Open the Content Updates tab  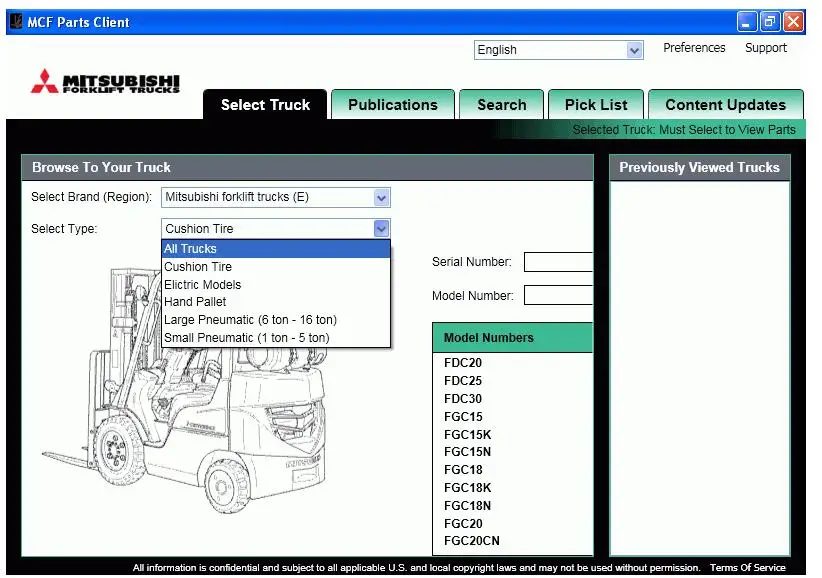[725, 104]
